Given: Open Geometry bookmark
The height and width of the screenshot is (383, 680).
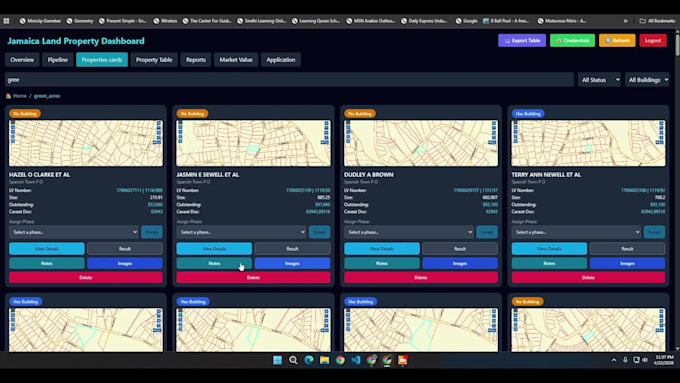Looking at the screenshot, I should click(80, 20).
